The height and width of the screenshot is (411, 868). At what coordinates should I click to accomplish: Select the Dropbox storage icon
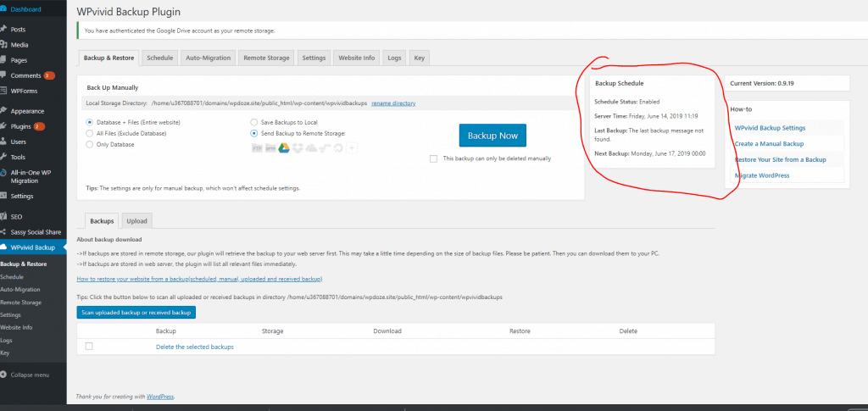coord(298,148)
